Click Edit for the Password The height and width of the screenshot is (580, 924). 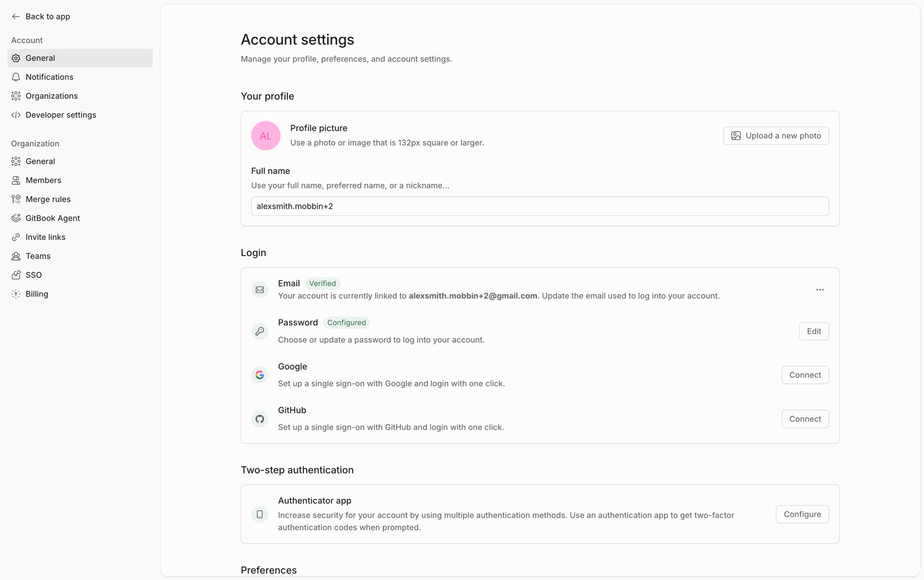click(x=814, y=331)
